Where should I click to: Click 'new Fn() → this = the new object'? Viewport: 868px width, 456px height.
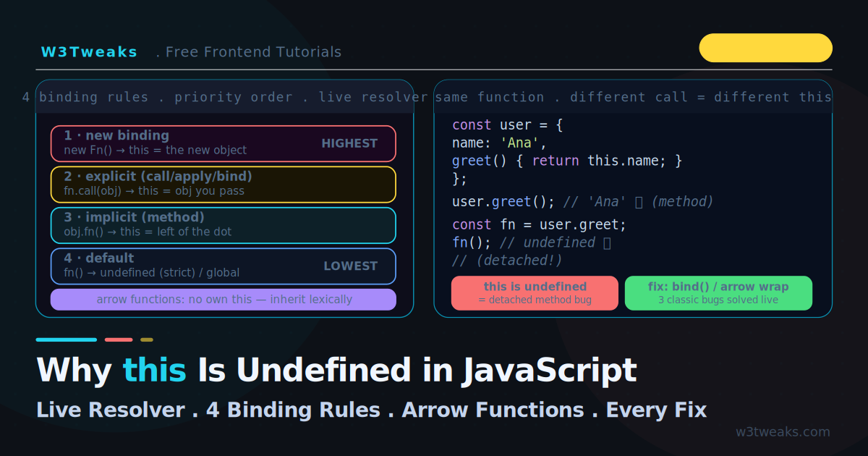155,151
